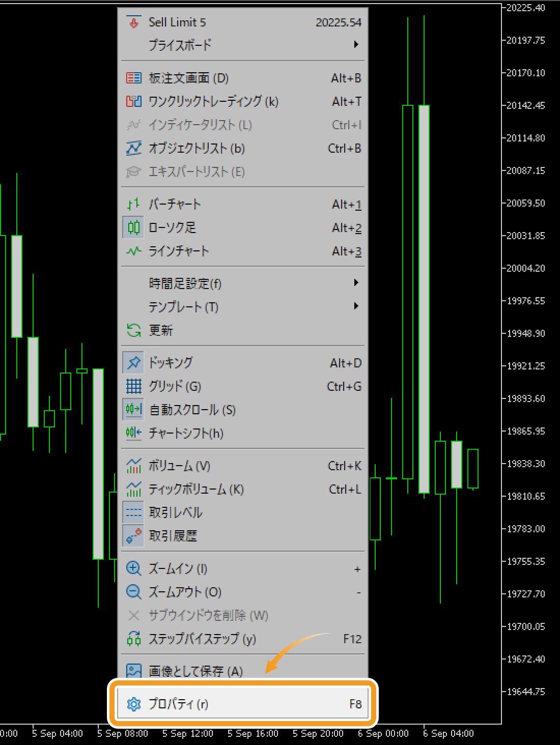Click the ズームアウト magnifier icon
The image size is (560, 745).
pyautogui.click(x=134, y=592)
